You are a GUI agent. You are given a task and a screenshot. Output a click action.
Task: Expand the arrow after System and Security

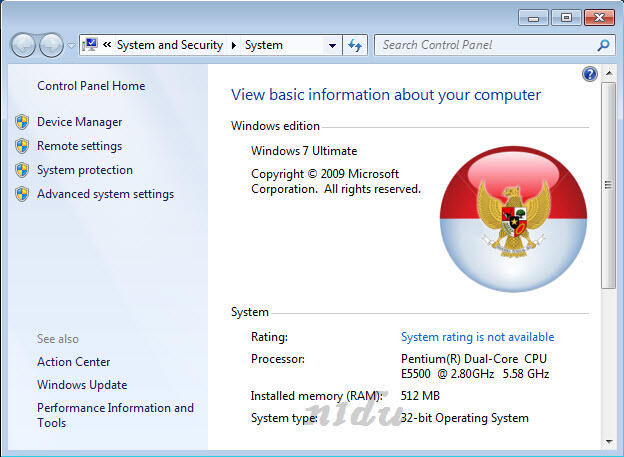pyautogui.click(x=234, y=45)
